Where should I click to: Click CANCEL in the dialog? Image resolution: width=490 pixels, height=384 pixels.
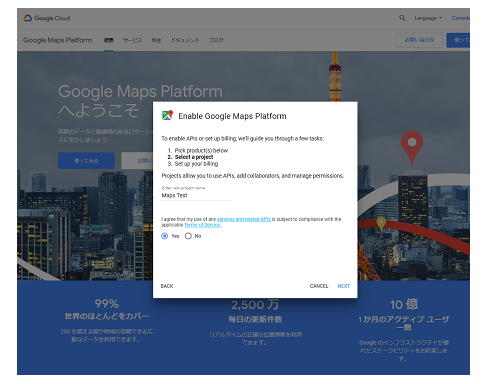(319, 286)
